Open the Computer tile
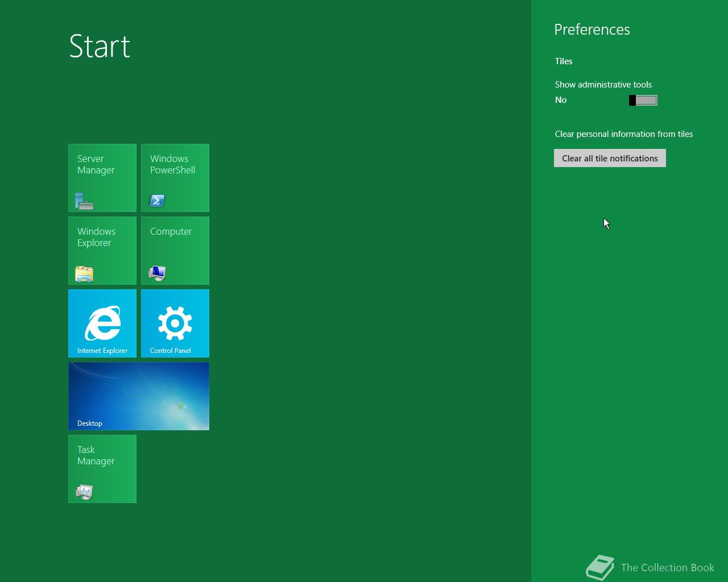Viewport: 728px width, 582px height. 175,251
